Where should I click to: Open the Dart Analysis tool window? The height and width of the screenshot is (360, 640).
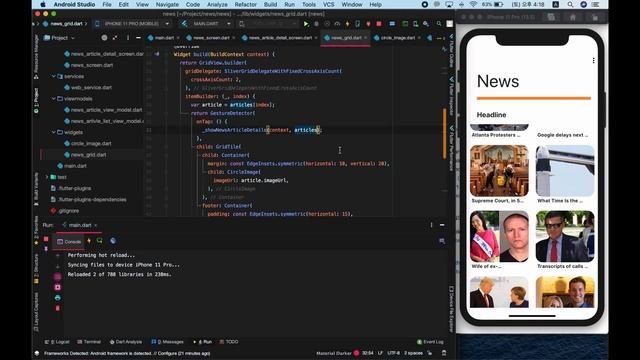point(126,342)
